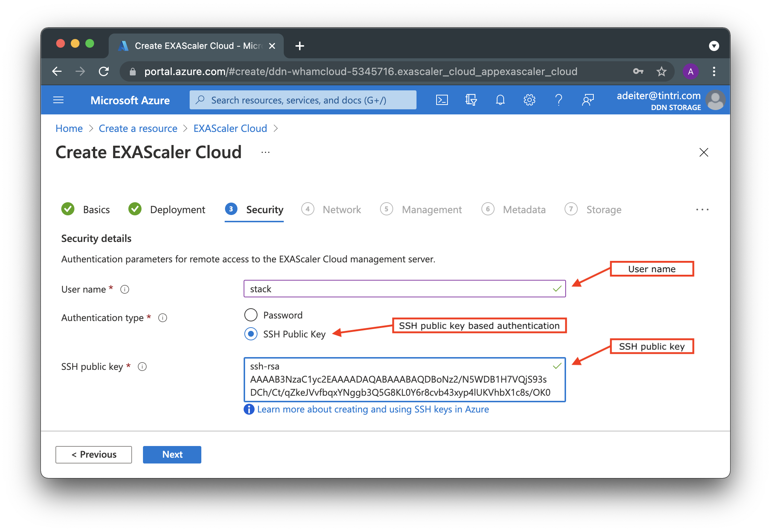Open the ellipsis menu beside the page title

tap(266, 152)
